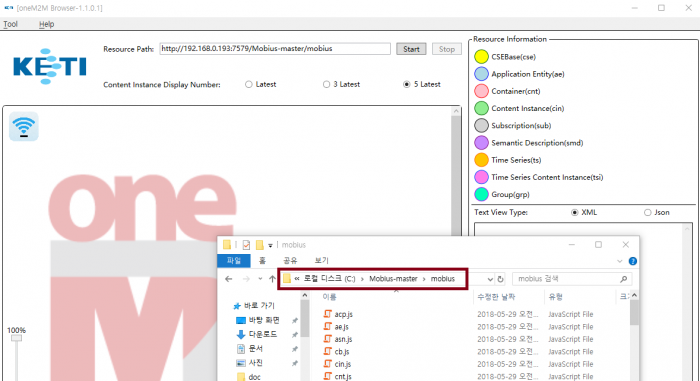
Task: Click the Start button
Action: point(411,49)
